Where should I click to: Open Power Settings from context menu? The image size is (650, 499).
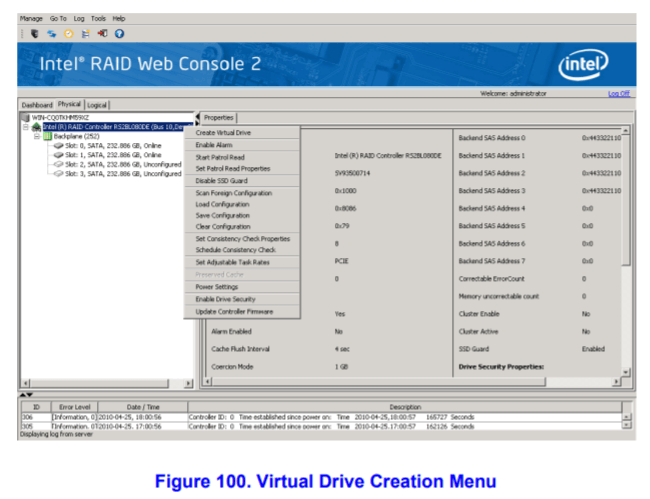click(x=242, y=287)
